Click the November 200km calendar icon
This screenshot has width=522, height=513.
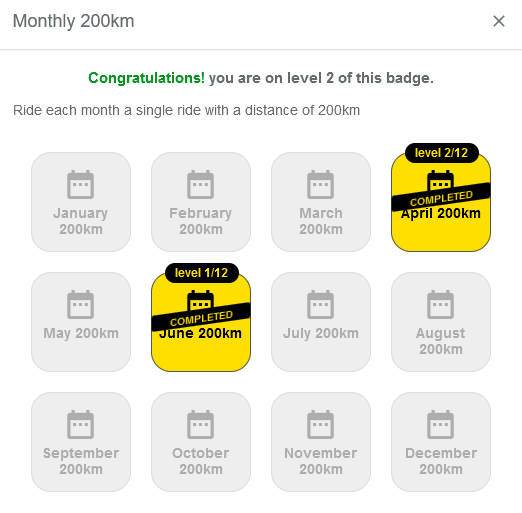(320, 424)
